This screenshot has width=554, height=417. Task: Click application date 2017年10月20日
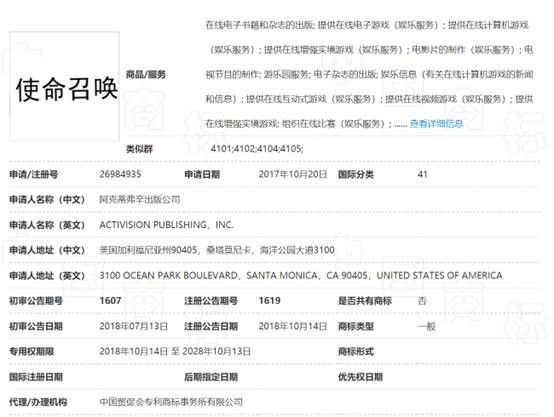tap(293, 174)
